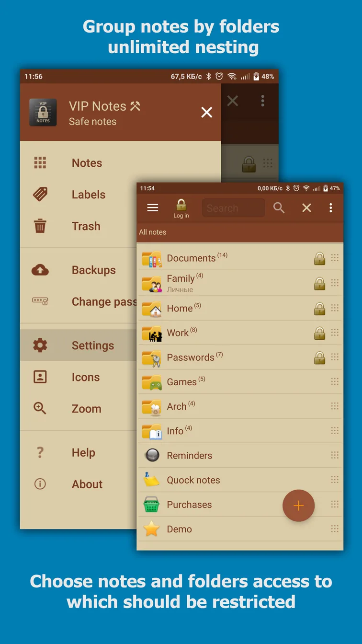The image size is (362, 644).
Task: Open Settings in the side drawer
Action: pos(92,345)
